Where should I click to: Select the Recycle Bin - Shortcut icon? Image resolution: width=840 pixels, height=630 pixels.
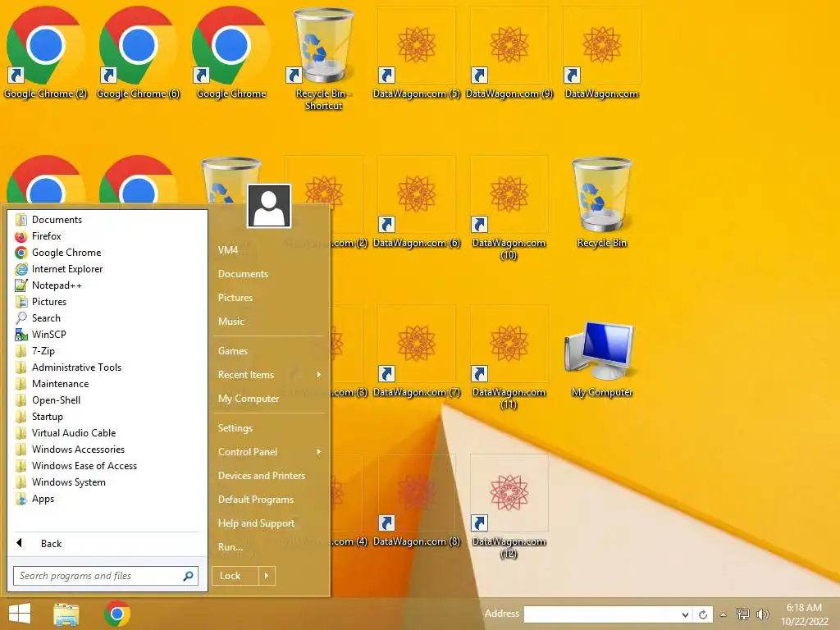coord(323,59)
